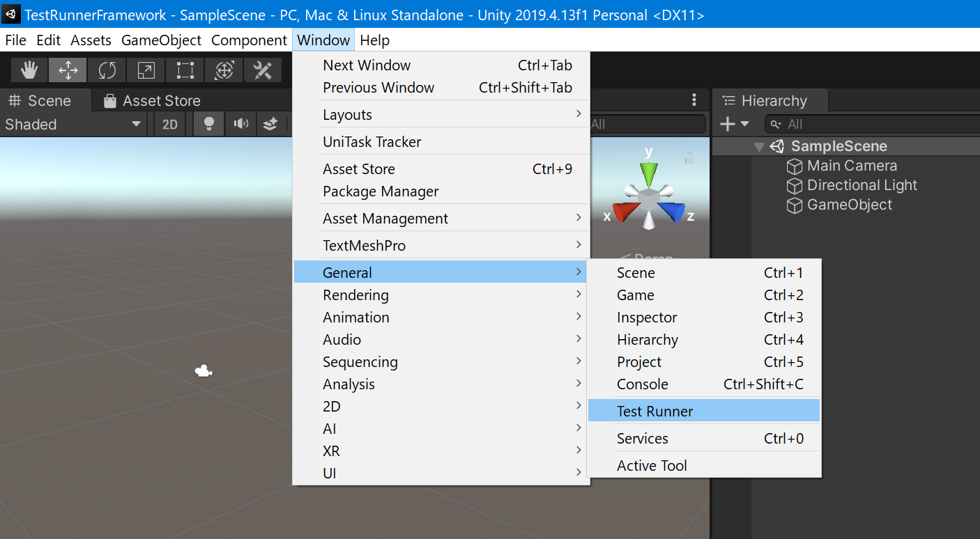The height and width of the screenshot is (539, 980).
Task: Open the Shaded draw mode dropdown
Action: tap(70, 123)
